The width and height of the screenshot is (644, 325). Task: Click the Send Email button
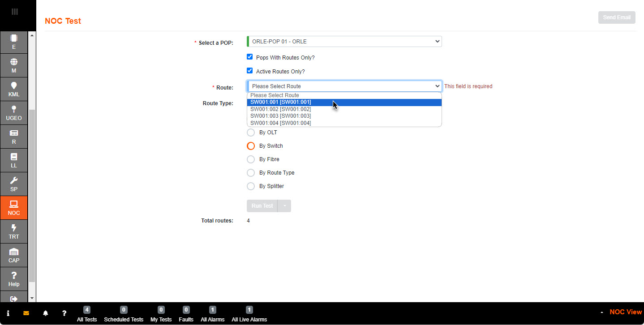[x=616, y=17]
